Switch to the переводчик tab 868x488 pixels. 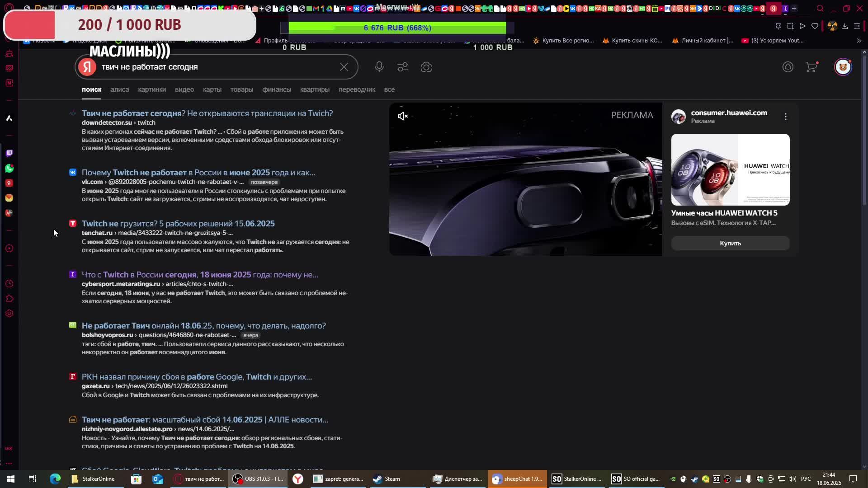(x=357, y=89)
